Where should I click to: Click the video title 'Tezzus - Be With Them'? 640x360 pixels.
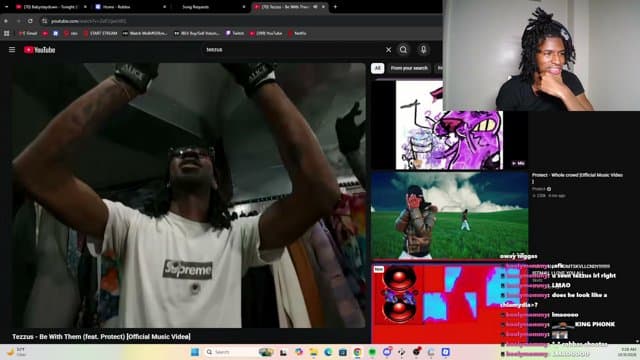tap(101, 337)
